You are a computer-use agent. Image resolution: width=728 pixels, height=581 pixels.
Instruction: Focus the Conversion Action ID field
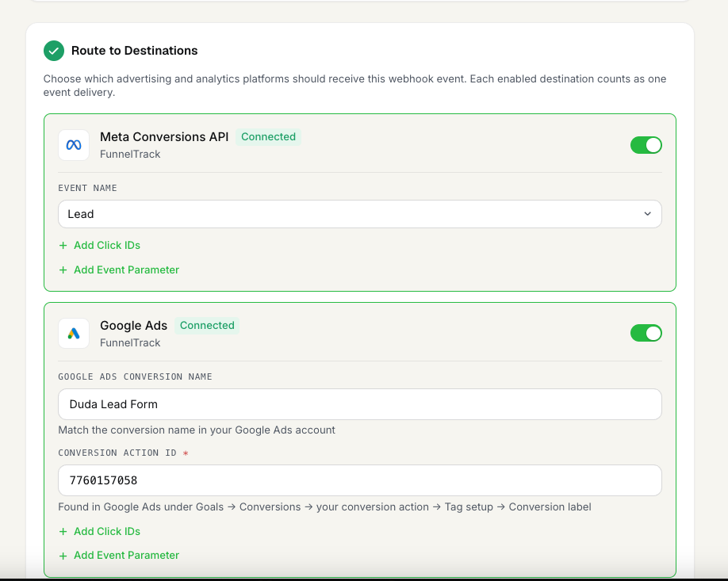pyautogui.click(x=360, y=480)
